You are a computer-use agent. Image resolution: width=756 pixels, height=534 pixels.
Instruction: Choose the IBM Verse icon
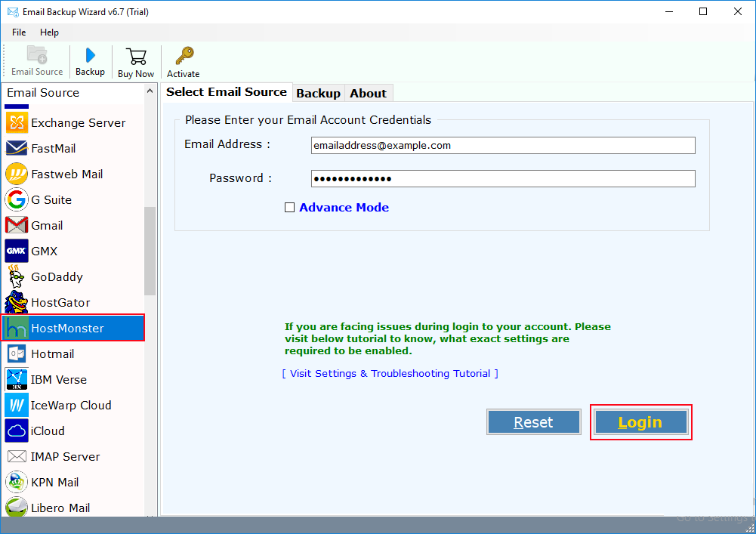coord(17,379)
